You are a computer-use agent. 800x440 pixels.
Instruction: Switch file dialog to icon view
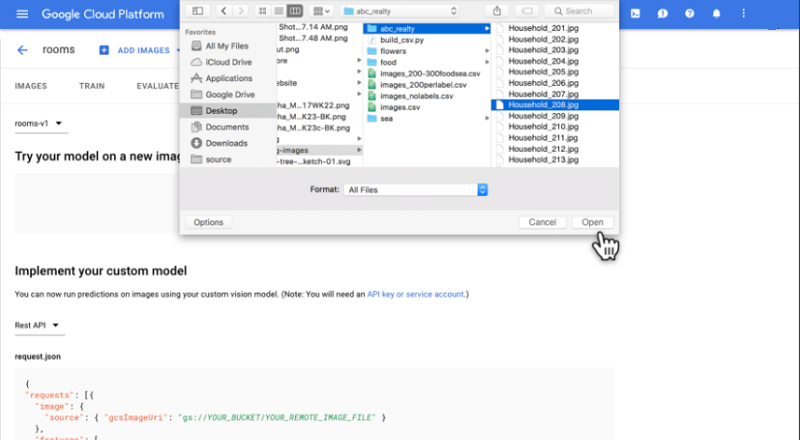pyautogui.click(x=263, y=10)
